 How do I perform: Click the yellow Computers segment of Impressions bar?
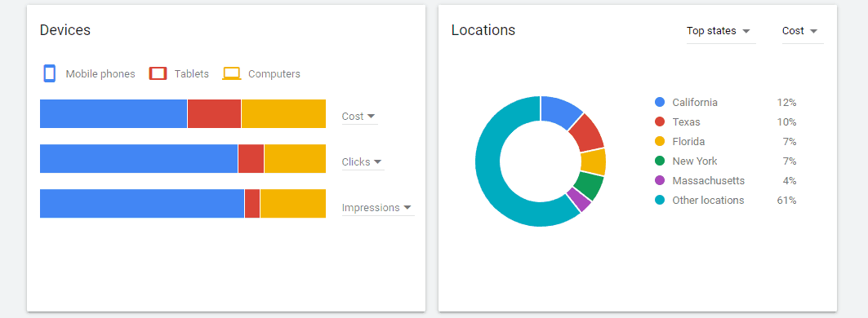(x=293, y=204)
